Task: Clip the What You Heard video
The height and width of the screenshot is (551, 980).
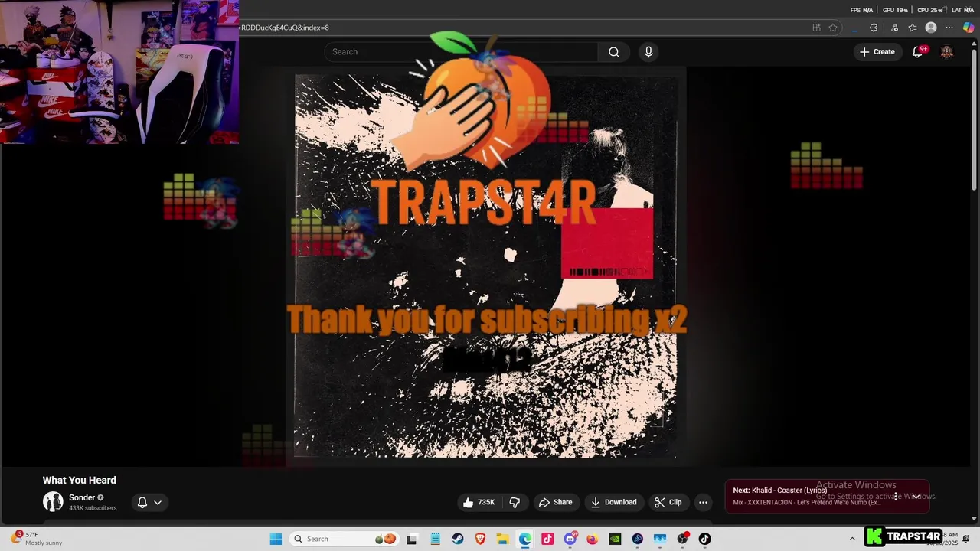Action: [668, 502]
